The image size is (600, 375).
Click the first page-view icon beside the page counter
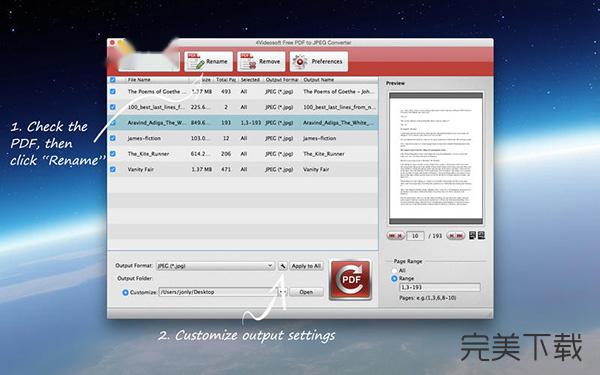[x=473, y=235]
